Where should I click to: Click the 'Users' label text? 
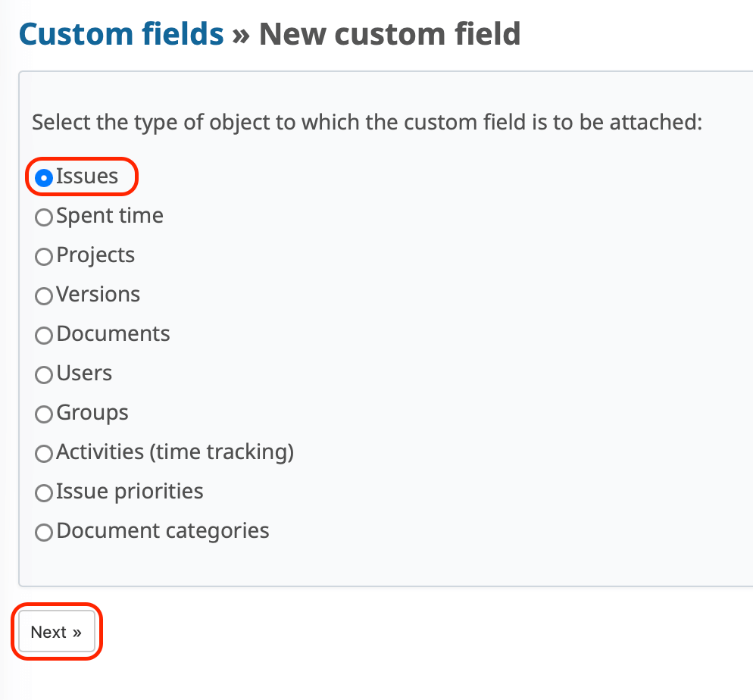pos(84,373)
